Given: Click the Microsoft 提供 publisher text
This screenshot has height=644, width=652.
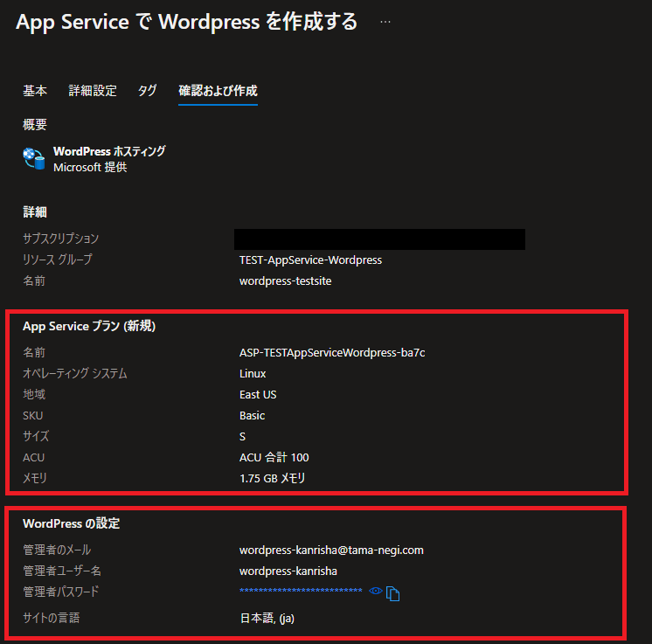Looking at the screenshot, I should pyautogui.click(x=90, y=167).
